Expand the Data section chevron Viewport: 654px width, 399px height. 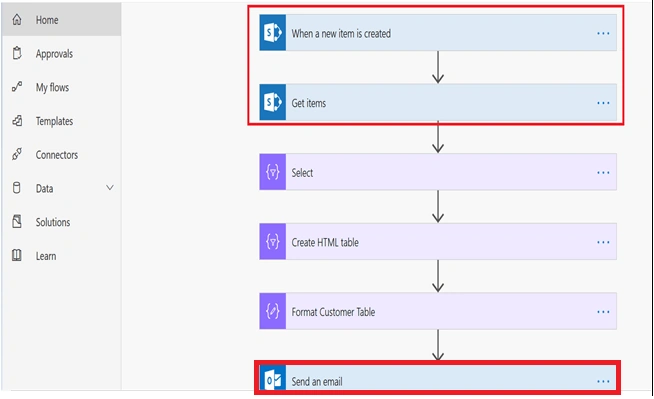click(110, 188)
